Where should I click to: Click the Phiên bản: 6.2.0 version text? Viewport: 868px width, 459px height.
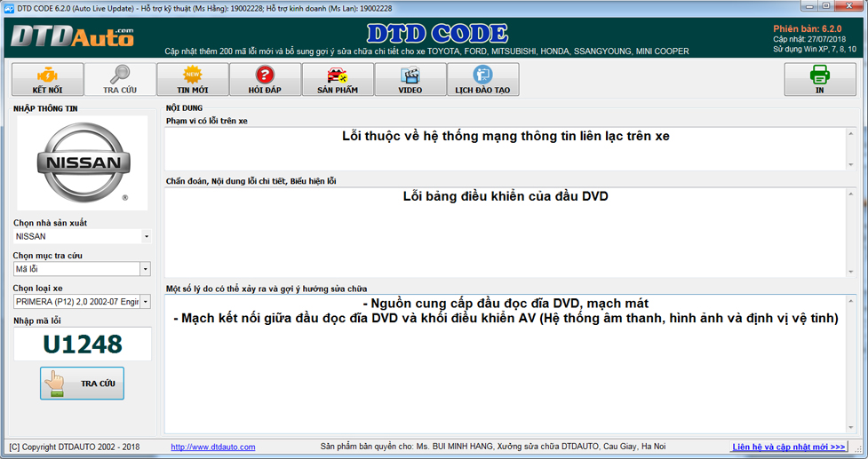(x=807, y=28)
